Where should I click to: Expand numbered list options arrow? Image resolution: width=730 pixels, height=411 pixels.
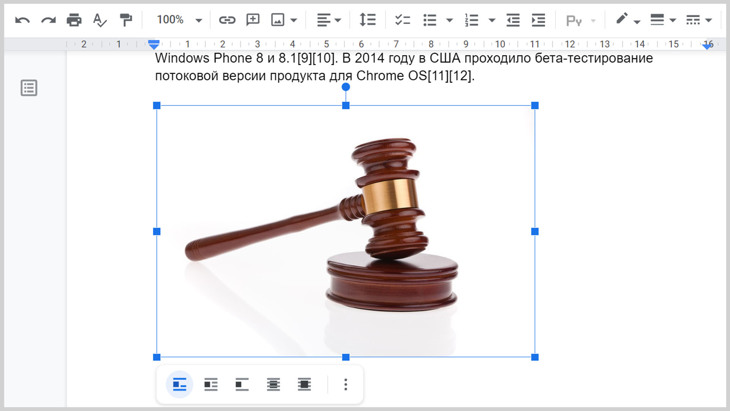(x=492, y=20)
